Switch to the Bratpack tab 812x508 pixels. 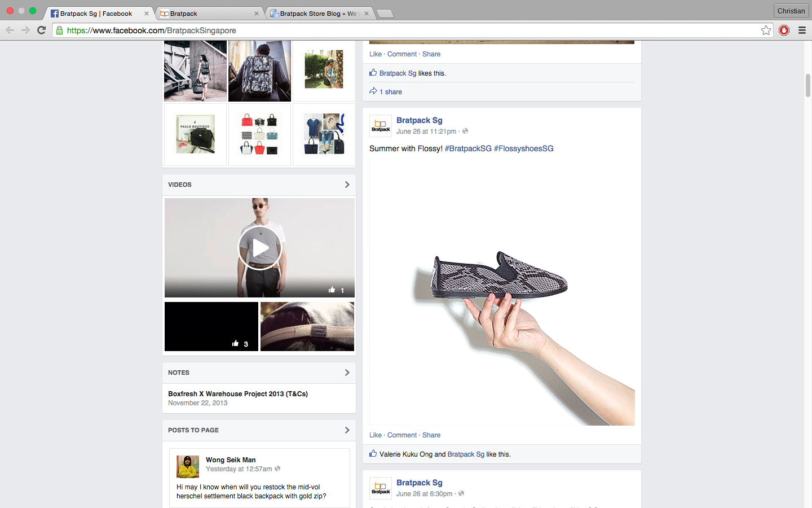pos(208,14)
